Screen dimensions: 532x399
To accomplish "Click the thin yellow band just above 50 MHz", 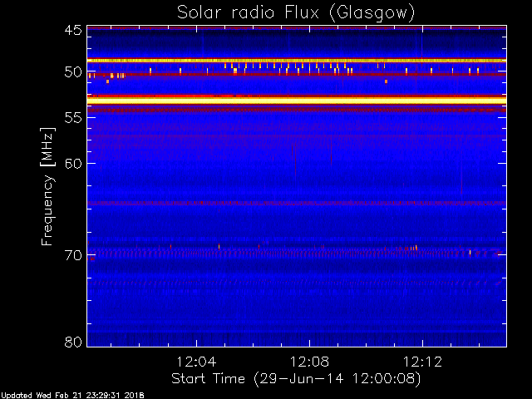I will (x=297, y=61).
